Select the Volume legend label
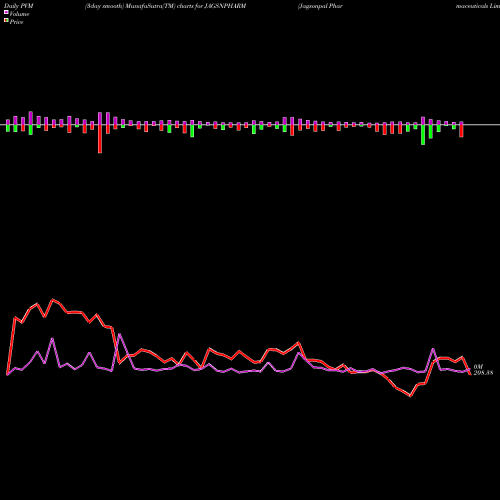The height and width of the screenshot is (500, 500). point(19,14)
